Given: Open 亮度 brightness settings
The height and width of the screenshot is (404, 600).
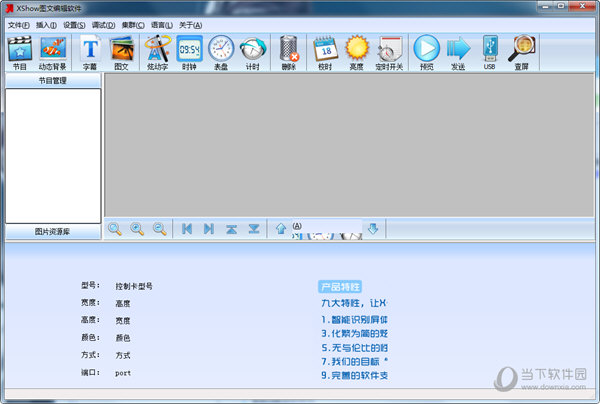Looking at the screenshot, I should click(x=357, y=53).
